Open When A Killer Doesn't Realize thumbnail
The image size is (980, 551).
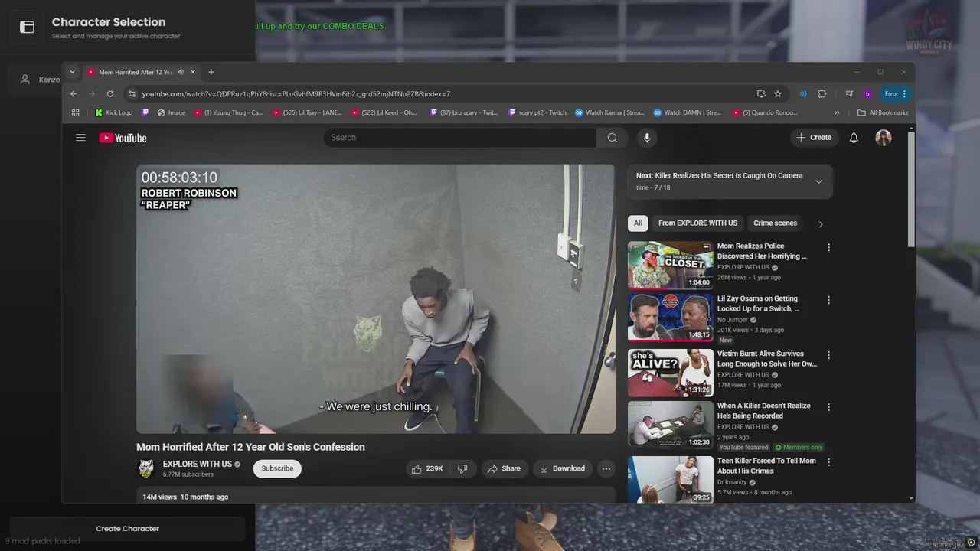671,425
